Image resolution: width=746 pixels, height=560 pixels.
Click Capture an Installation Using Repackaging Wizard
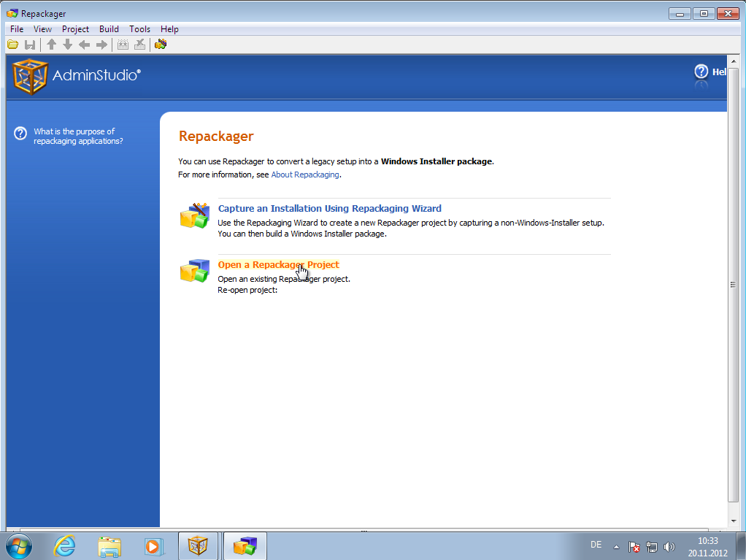329,208
